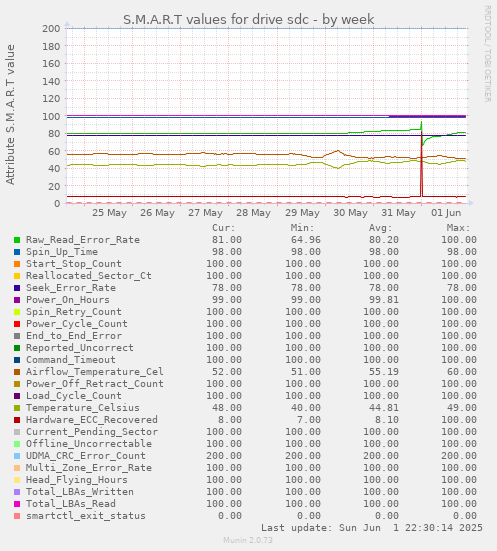Click the red Power_Cycle_Count legend swatch
497x551 pixels.
click(17, 324)
